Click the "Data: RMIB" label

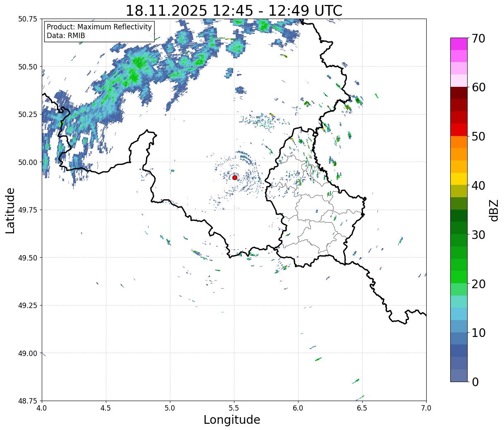pos(66,36)
